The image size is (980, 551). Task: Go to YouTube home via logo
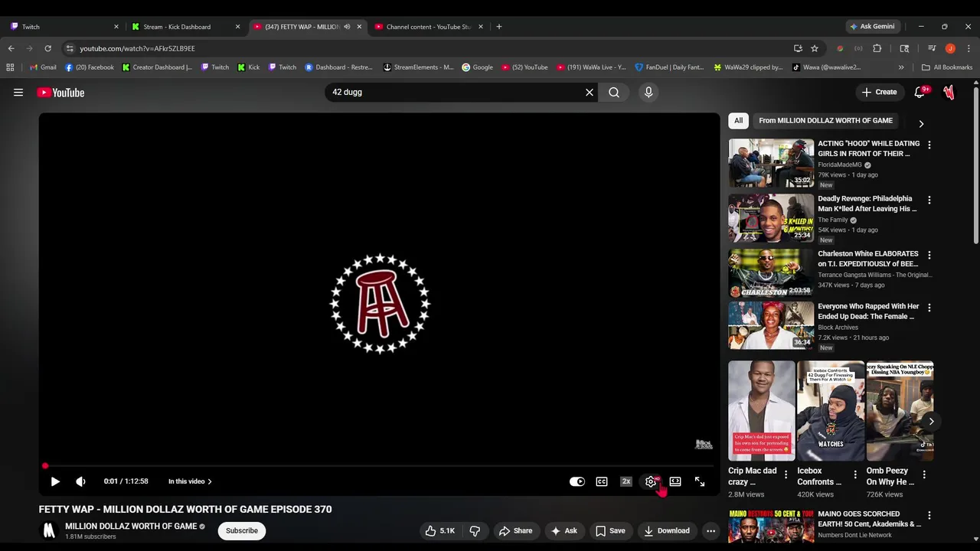coord(60,93)
